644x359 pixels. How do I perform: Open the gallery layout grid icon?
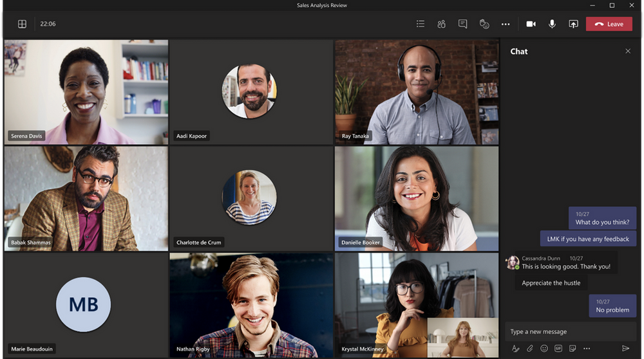(22, 24)
